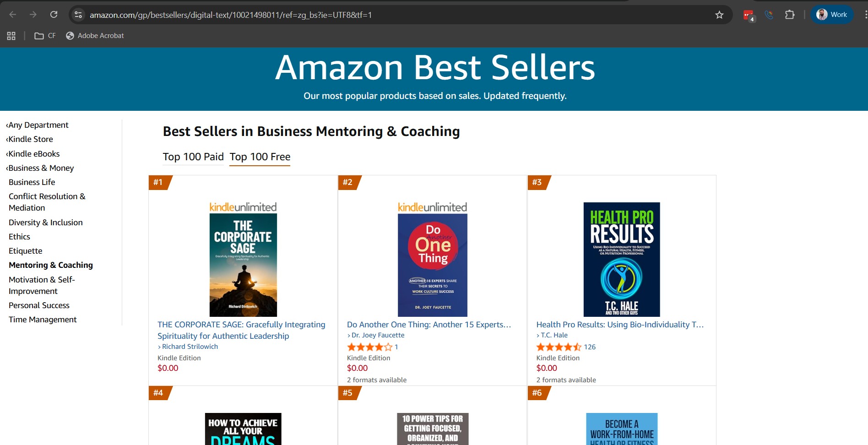Open author link Dr. Joey Faucette
868x445 pixels.
coord(378,335)
